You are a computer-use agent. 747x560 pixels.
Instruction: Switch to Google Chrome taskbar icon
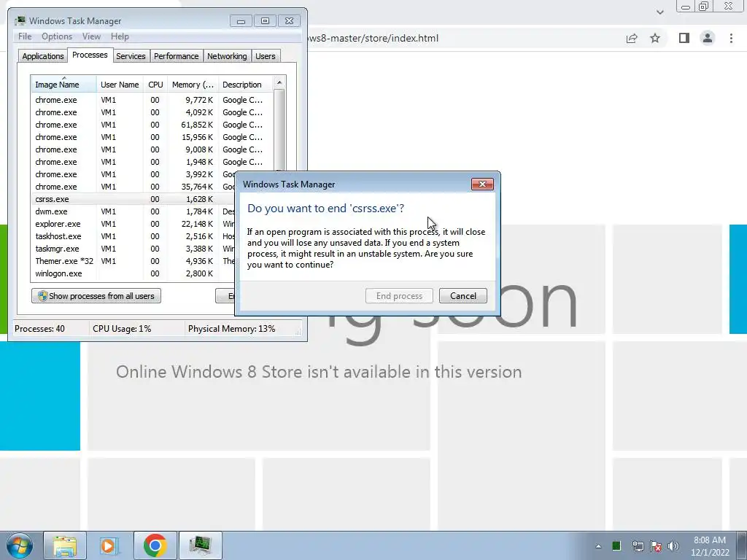point(155,545)
